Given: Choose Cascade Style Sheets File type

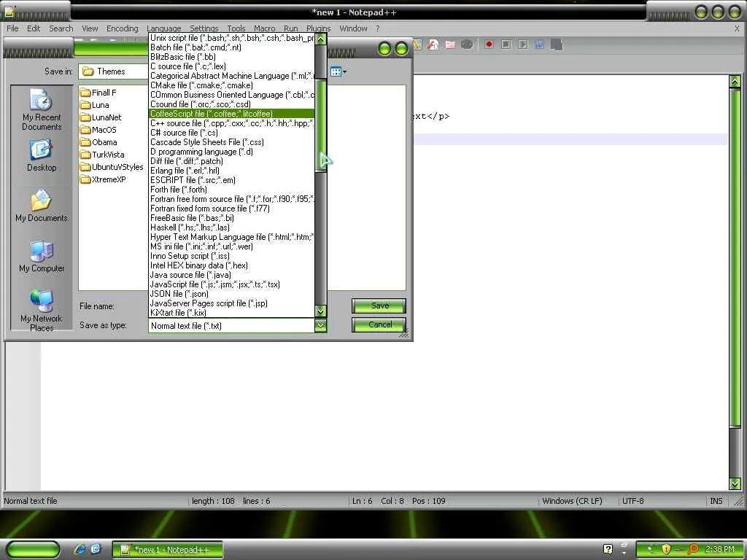Looking at the screenshot, I should pyautogui.click(x=231, y=142).
